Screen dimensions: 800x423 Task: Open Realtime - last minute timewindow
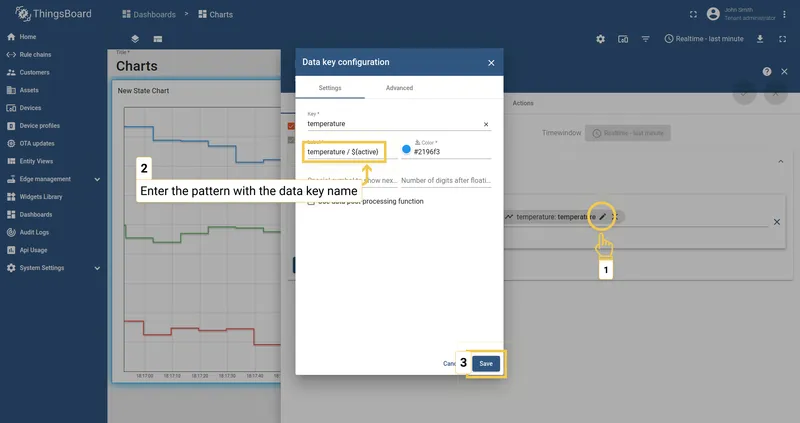[x=704, y=39]
